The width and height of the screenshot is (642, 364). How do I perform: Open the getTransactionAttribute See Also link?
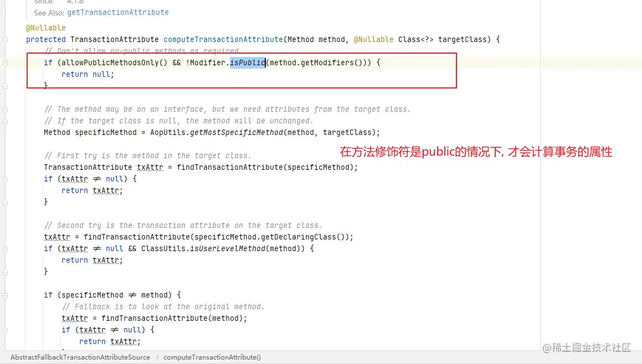click(x=118, y=12)
